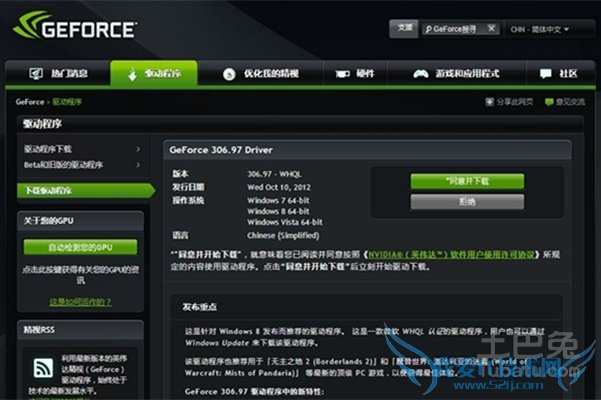Click the monitor icon in the first navigation tab

click(x=36, y=73)
